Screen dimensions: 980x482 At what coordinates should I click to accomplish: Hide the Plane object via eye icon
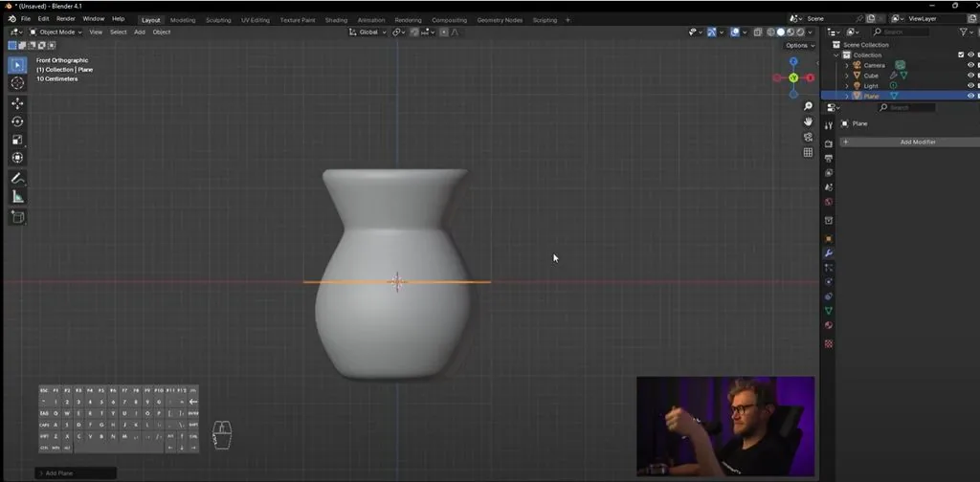970,96
